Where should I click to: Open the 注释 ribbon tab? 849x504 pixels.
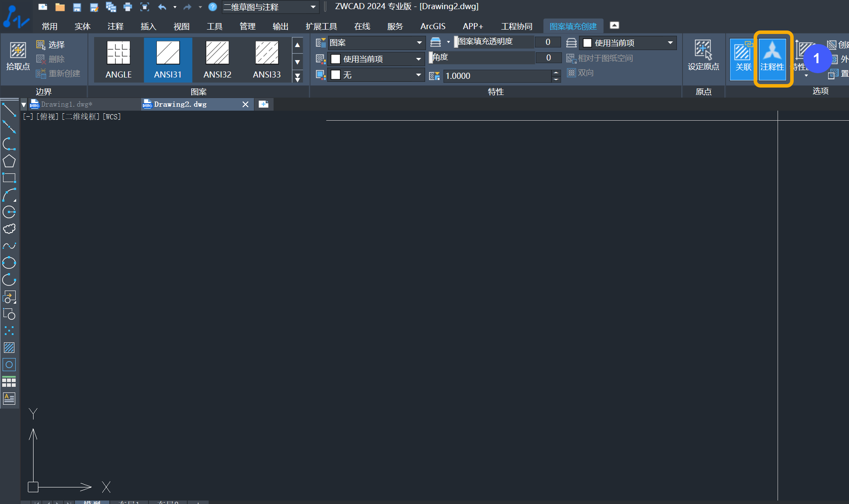click(115, 27)
